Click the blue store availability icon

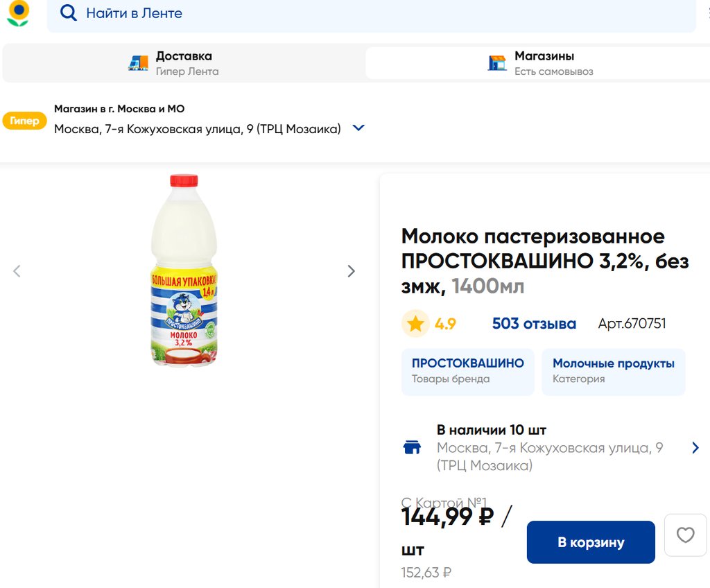pos(413,447)
